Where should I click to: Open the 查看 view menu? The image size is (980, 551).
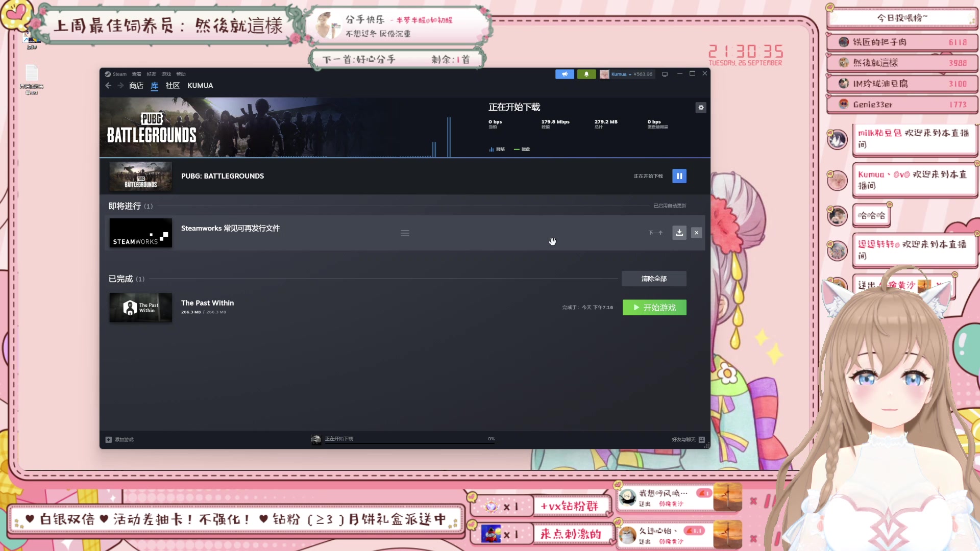click(136, 74)
